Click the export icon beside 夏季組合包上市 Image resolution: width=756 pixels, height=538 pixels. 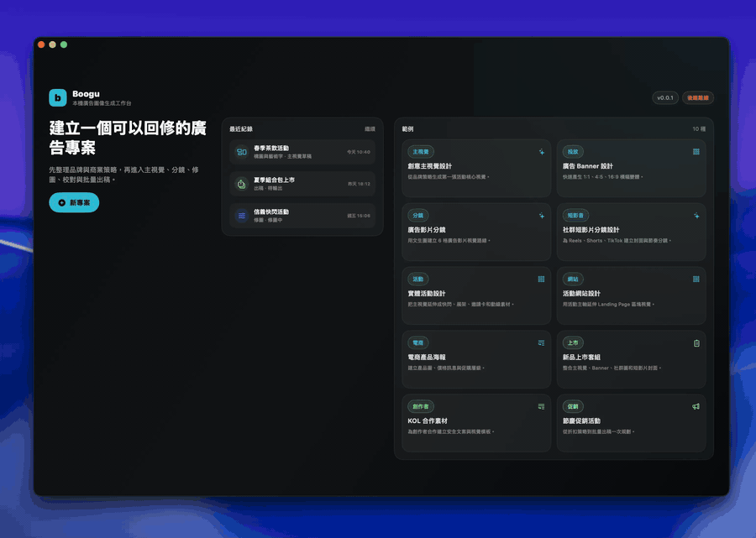242,184
